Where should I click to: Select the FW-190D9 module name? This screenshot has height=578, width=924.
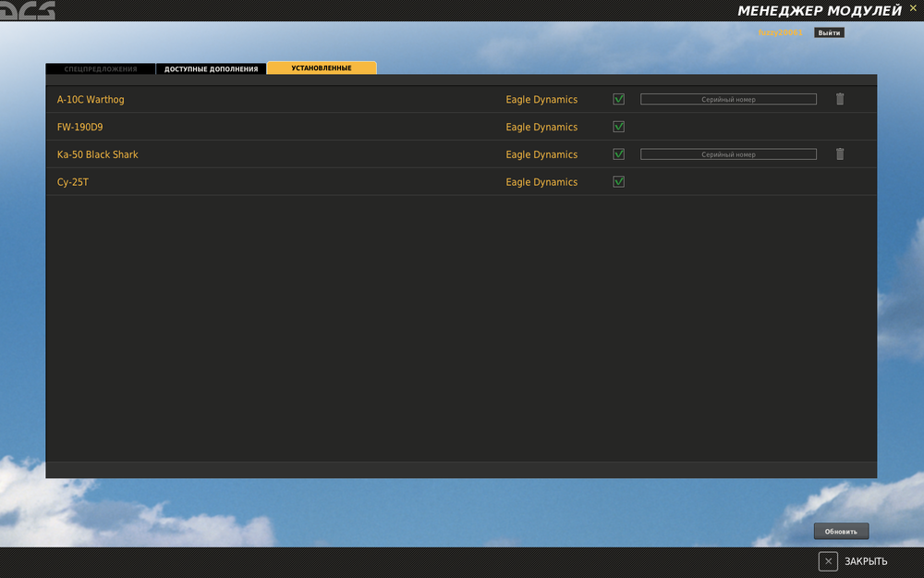[79, 127]
